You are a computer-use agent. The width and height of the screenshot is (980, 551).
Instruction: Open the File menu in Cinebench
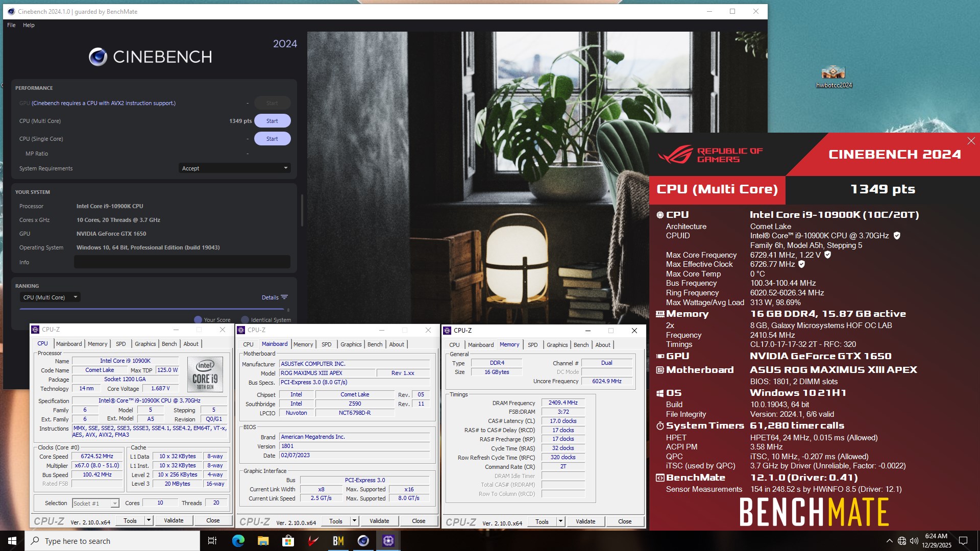pos(11,25)
